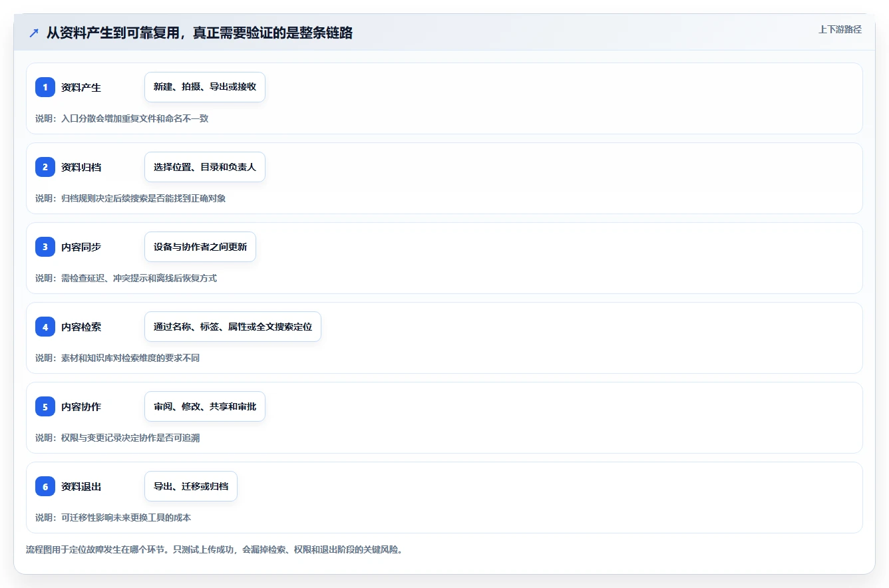Click the 选择位置、目录和负责人 chip

(205, 167)
